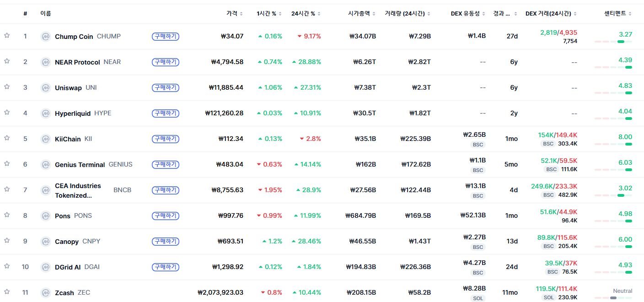
Task: Click SOL chain badge under Zcash liquidity
Action: point(478,298)
